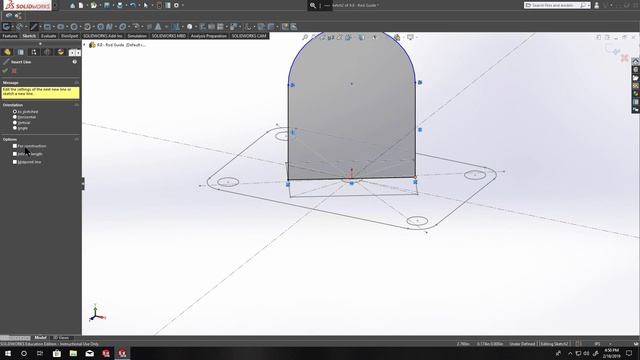This screenshot has height=360, width=640.
Task: Click the New document icon
Action: [x=81, y=5]
